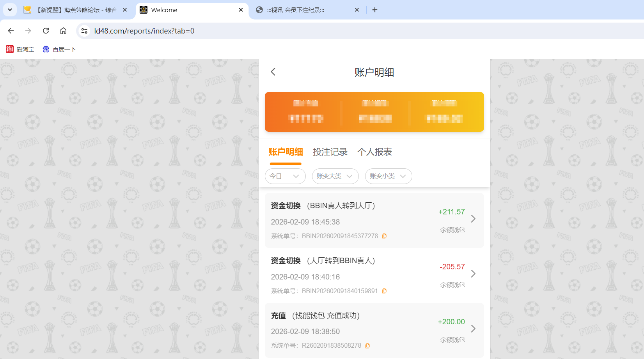Navigate back in browser history

(11, 31)
